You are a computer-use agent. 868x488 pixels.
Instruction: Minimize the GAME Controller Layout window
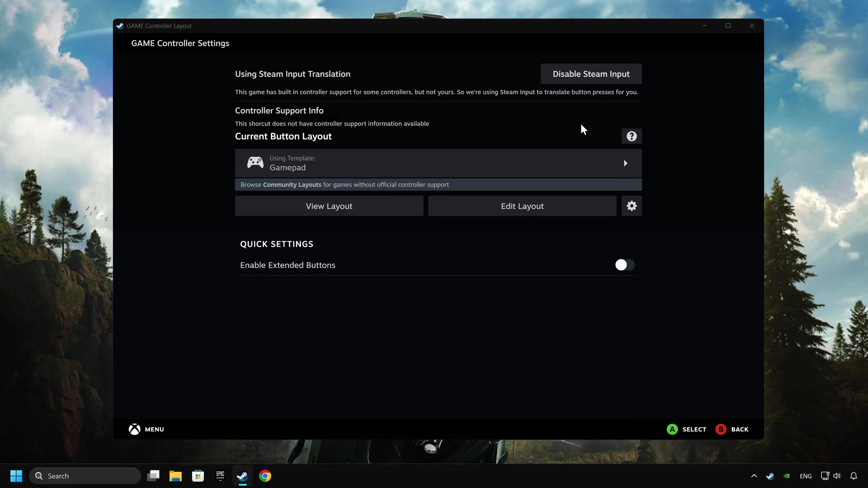704,26
